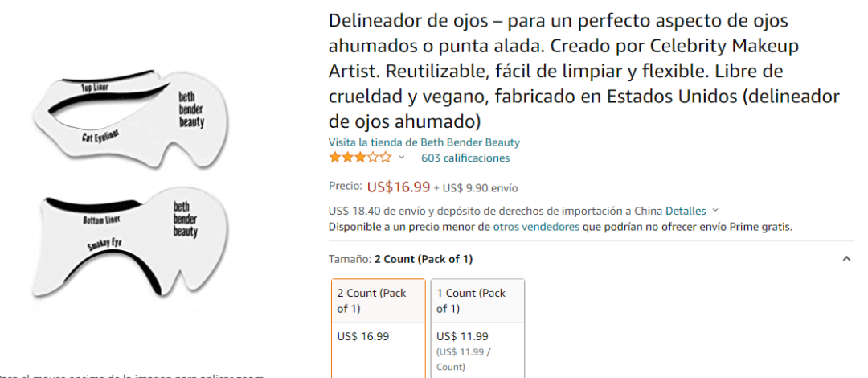Click the beth bender beauty logo on top stencil
Image resolution: width=868 pixels, height=378 pixels.
(x=190, y=109)
